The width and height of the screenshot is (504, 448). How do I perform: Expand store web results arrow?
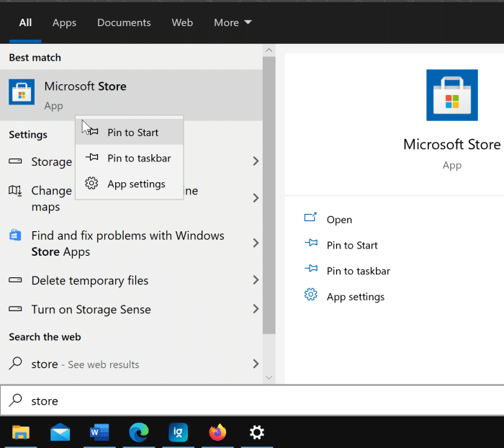point(256,364)
